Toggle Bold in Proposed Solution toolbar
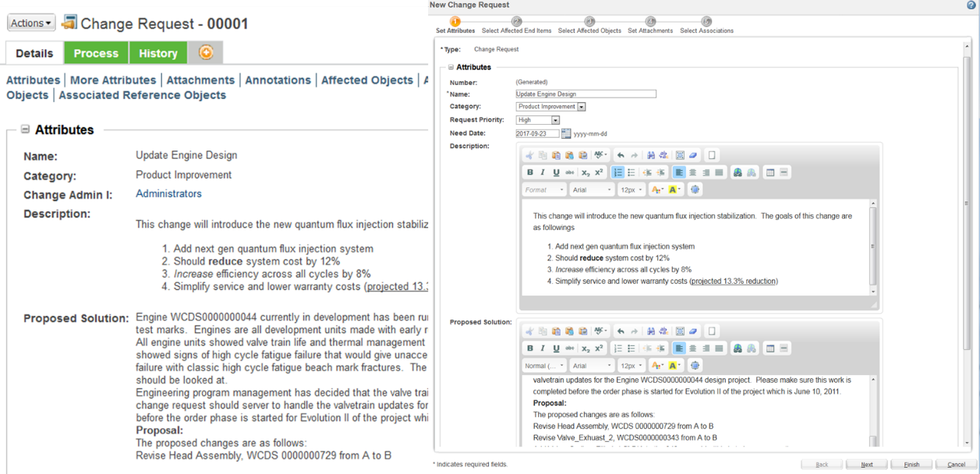The image size is (980, 474). tap(530, 348)
